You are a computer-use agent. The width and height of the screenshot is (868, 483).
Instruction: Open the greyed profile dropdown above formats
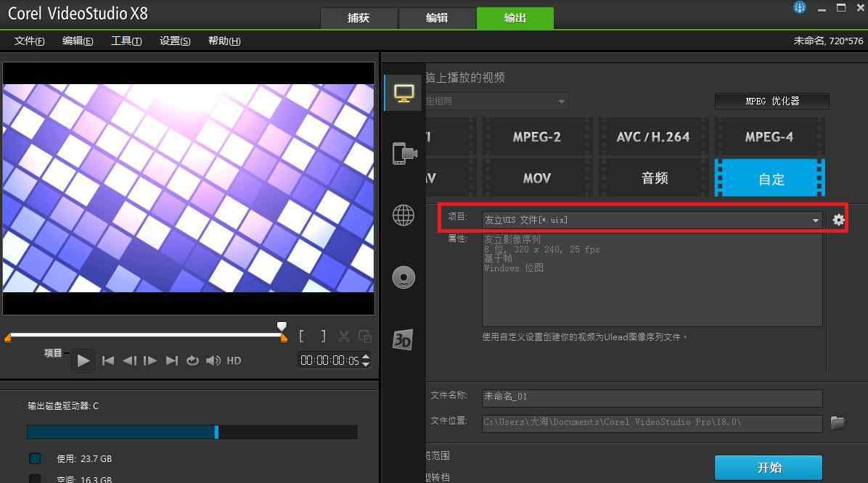496,102
